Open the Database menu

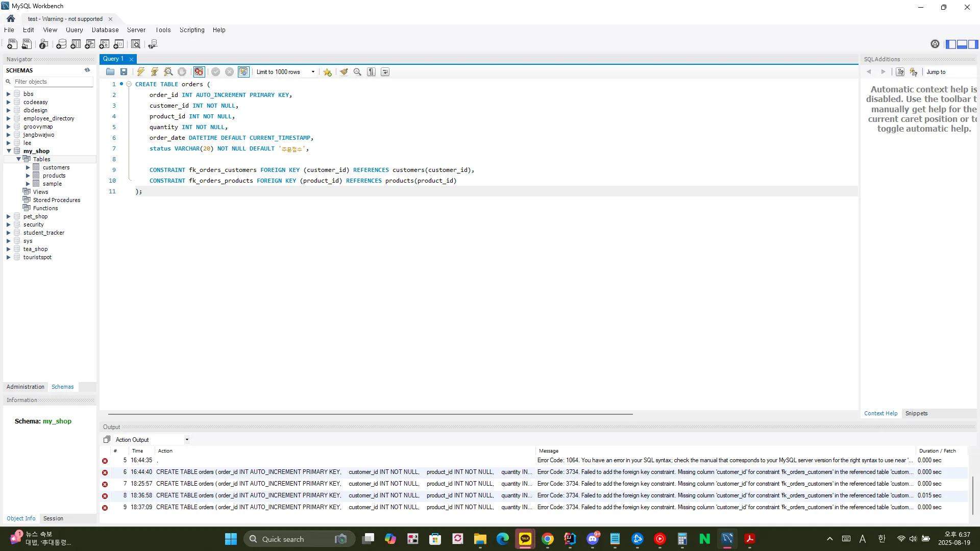105,30
